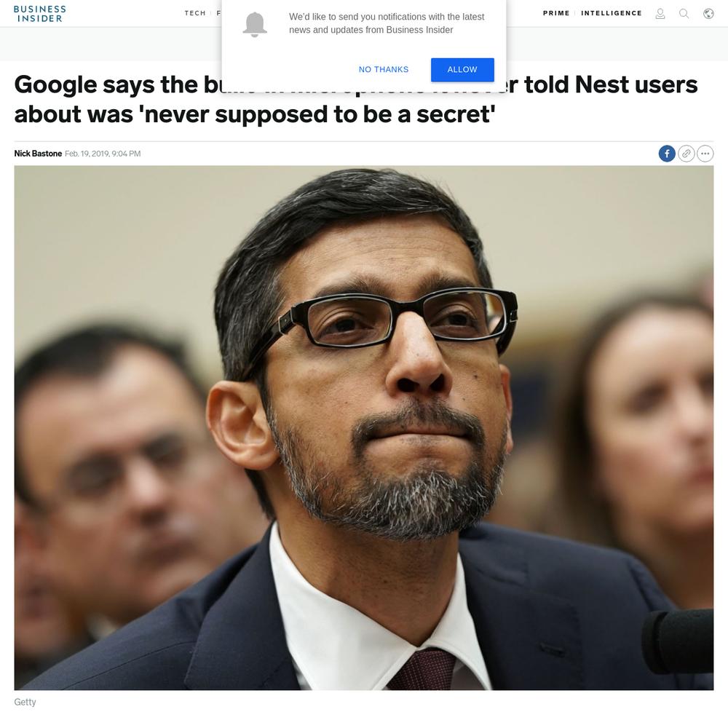Allow Business Insider notifications
The image size is (728, 728).
click(x=462, y=70)
